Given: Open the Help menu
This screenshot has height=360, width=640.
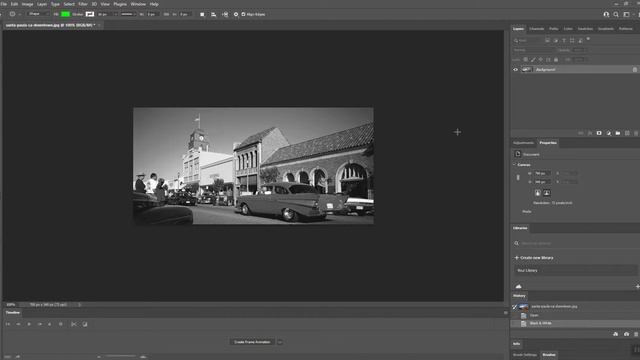Looking at the screenshot, I should click(154, 4).
